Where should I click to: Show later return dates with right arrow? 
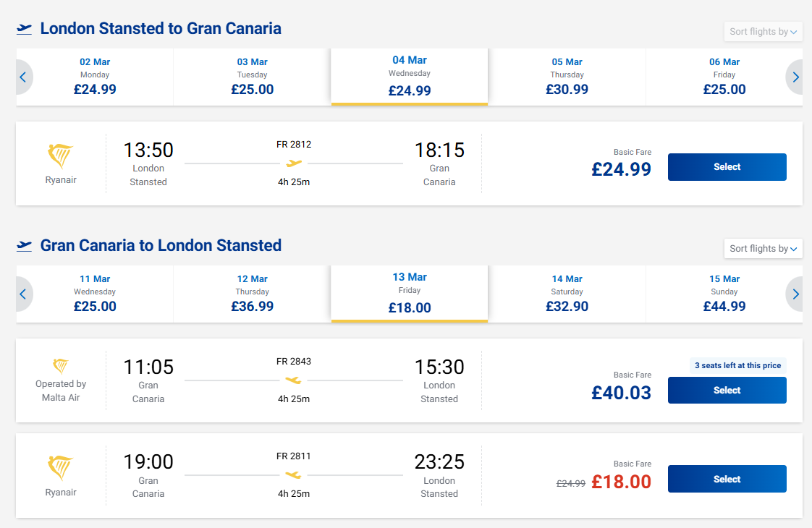[795, 294]
